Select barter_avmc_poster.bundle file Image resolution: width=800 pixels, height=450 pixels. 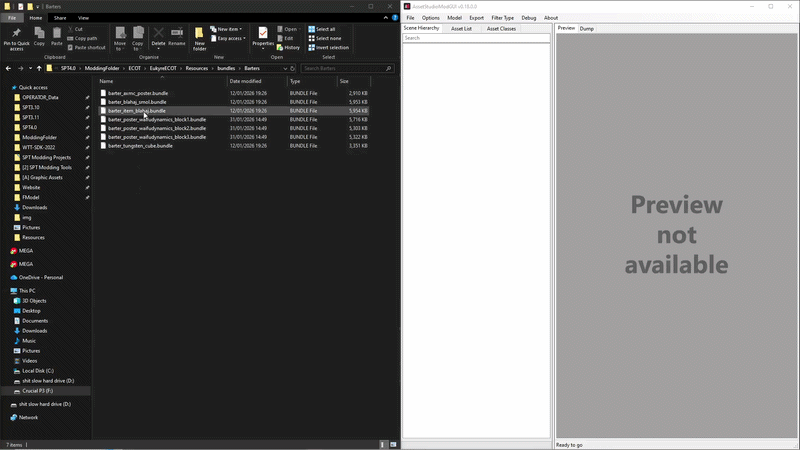(233, 93)
